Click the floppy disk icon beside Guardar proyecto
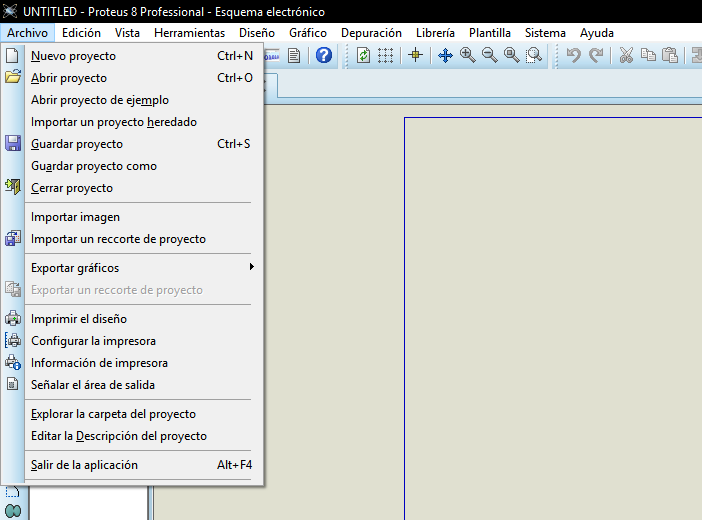This screenshot has height=520, width=702. pos(13,143)
